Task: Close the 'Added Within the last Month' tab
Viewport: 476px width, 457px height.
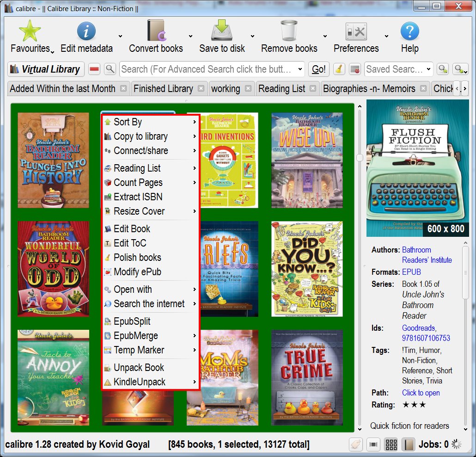Action: (x=123, y=88)
